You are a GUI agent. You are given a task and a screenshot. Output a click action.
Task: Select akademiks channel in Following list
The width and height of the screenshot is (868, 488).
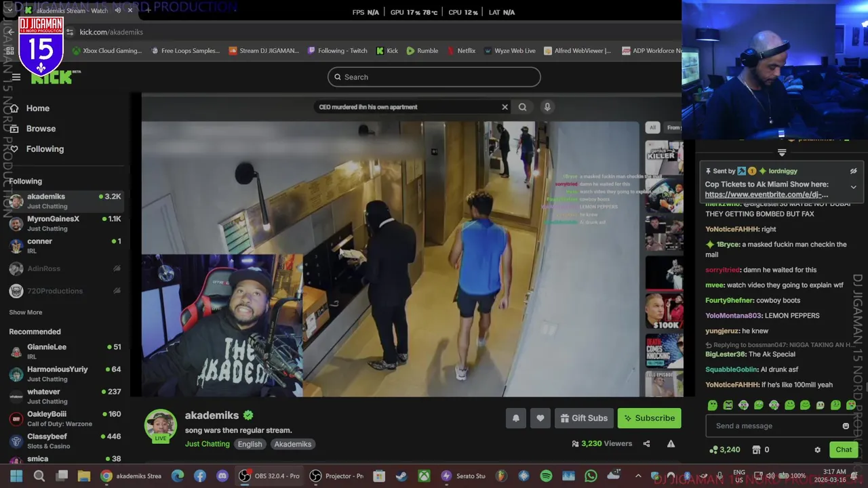(65, 201)
